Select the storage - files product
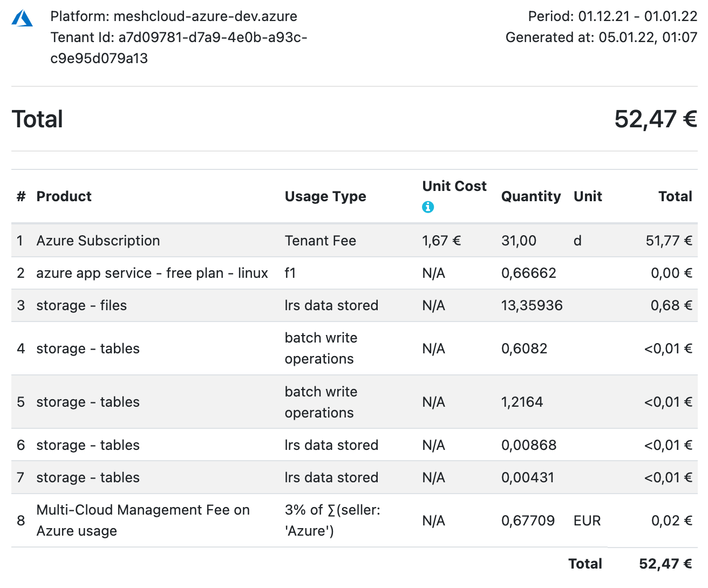Screen dimensions: 708x588 pyautogui.click(x=81, y=305)
